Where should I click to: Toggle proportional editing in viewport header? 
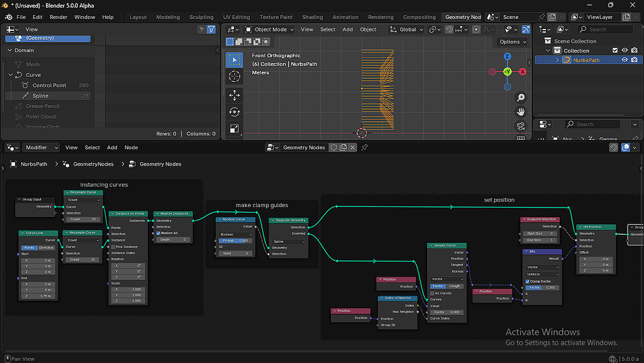pyautogui.click(x=476, y=29)
